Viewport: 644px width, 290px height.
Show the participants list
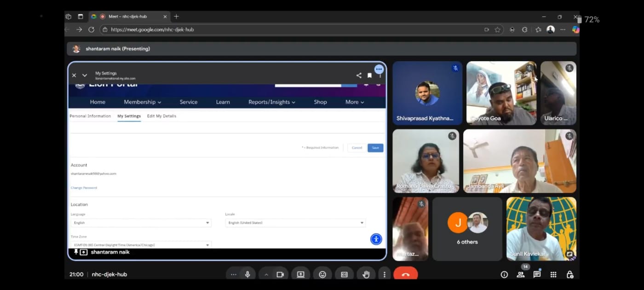520,274
